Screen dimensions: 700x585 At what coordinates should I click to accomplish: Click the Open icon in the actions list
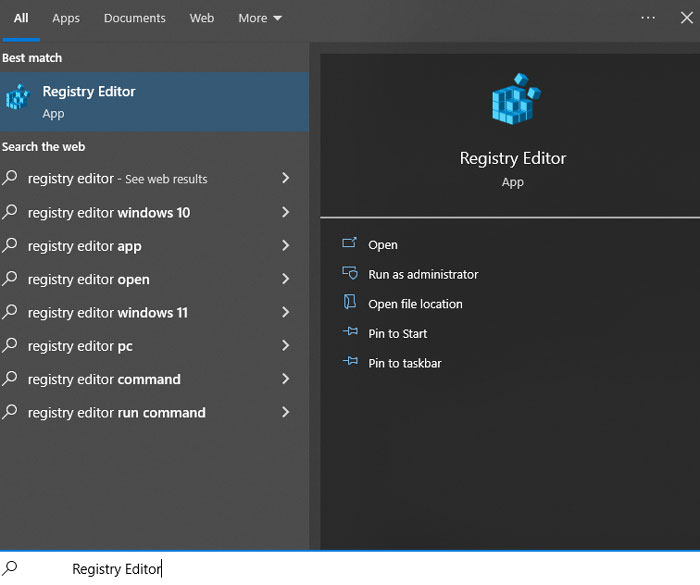(349, 242)
